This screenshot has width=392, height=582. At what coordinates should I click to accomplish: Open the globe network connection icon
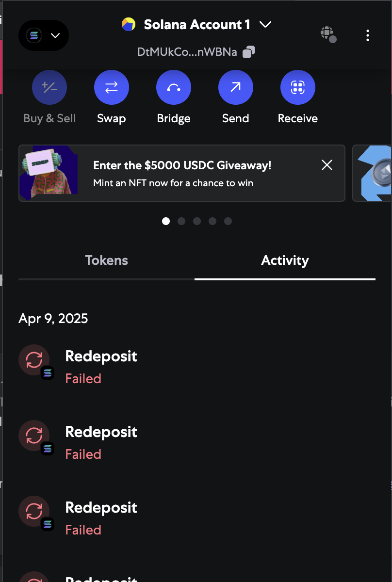328,34
